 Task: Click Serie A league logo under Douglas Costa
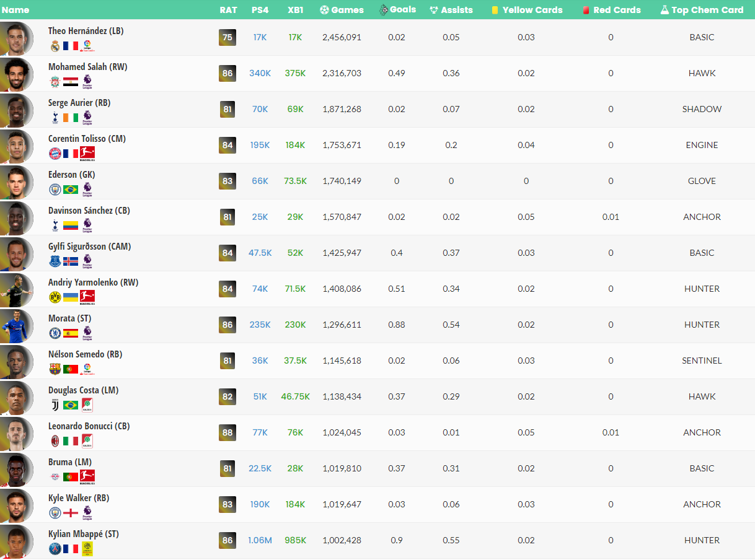click(x=87, y=405)
